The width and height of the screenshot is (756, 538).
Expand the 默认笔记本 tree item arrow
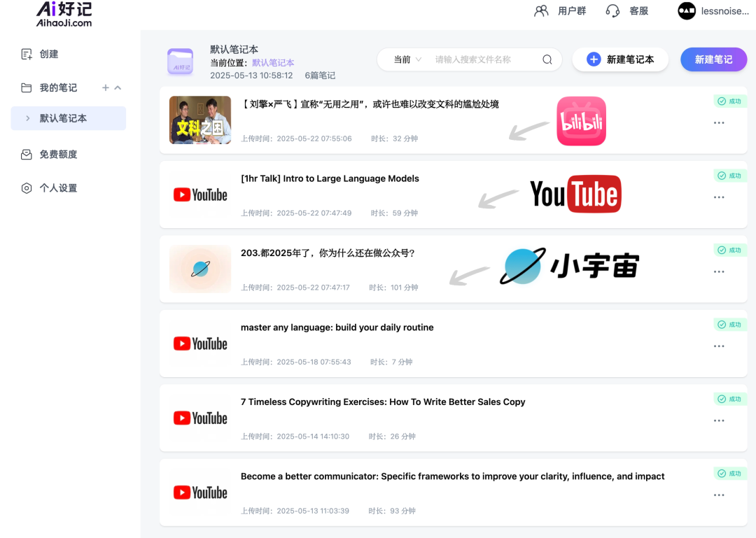click(x=27, y=118)
